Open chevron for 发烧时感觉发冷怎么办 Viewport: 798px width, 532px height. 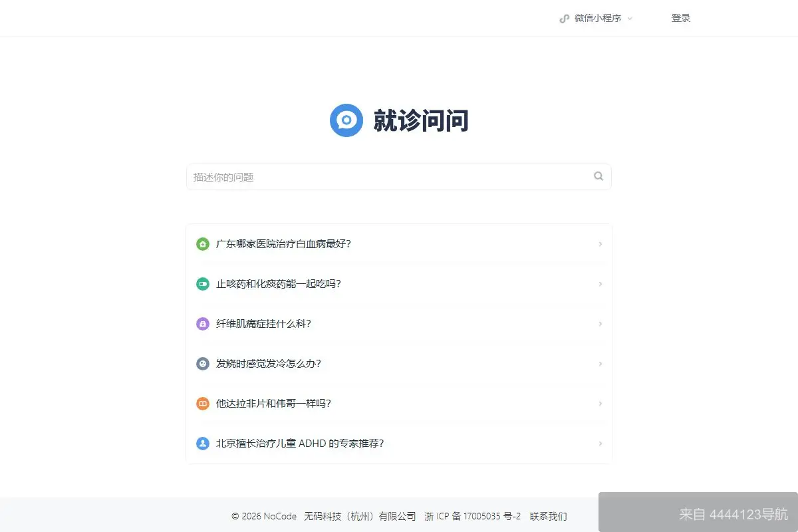click(x=600, y=364)
